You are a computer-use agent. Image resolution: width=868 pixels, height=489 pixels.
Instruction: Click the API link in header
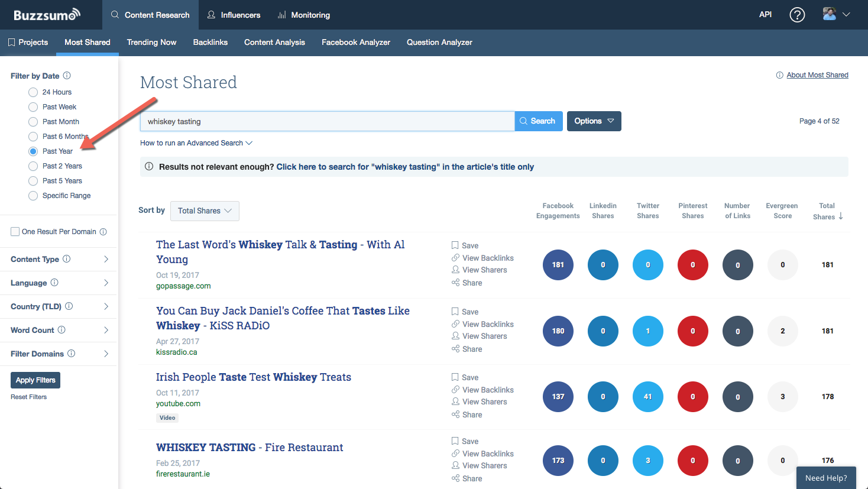[x=765, y=15]
